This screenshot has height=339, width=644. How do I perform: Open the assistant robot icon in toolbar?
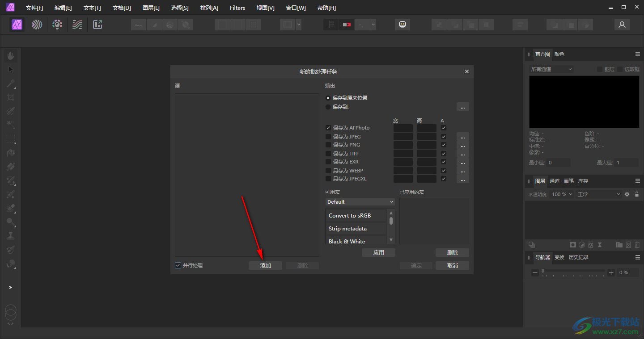coord(402,25)
